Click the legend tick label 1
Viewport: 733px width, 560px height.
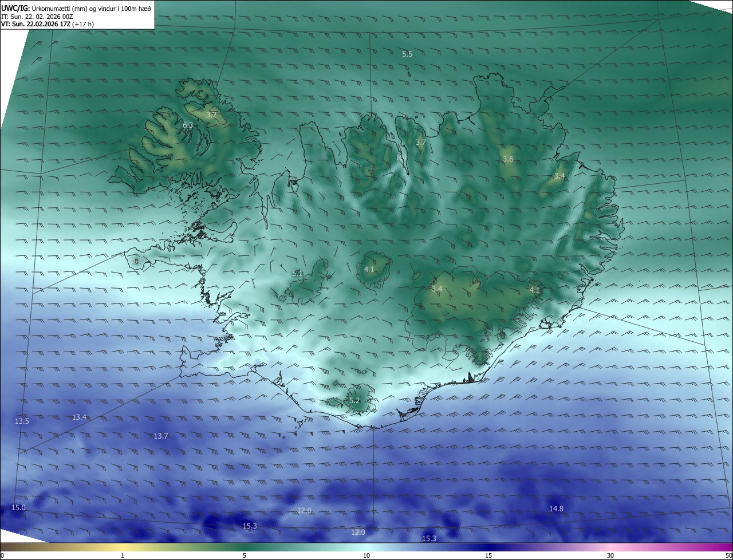tap(123, 555)
